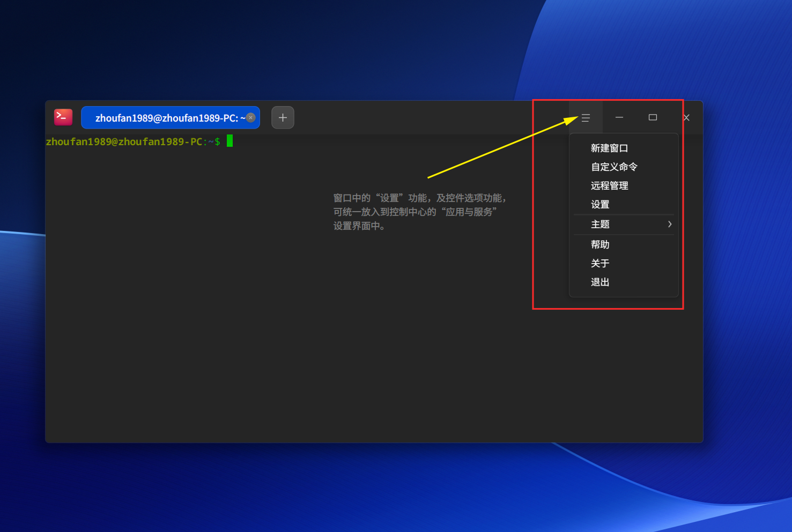Open 远程管理 from the menu
This screenshot has width=792, height=532.
coord(624,185)
